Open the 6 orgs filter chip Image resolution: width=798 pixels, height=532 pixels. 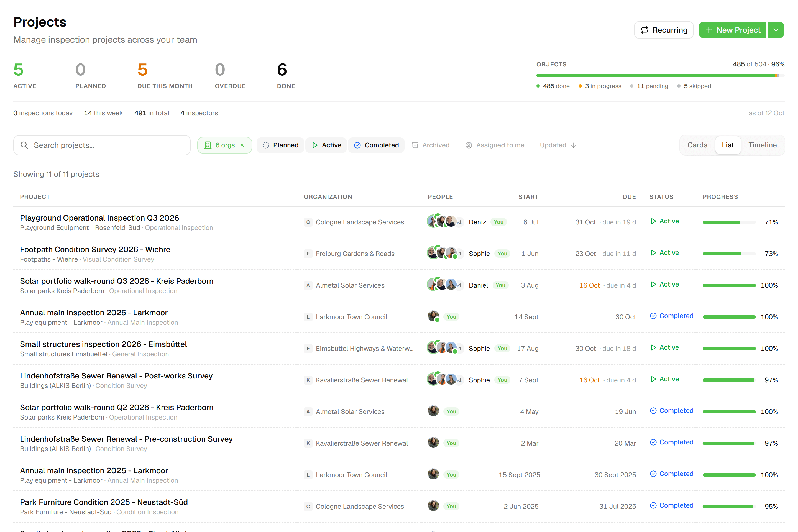pyautogui.click(x=224, y=145)
